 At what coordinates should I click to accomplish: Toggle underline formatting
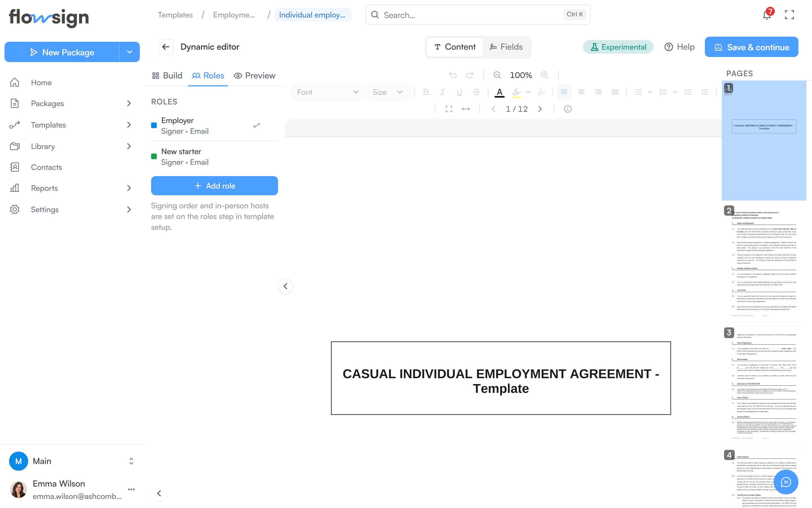(x=460, y=92)
